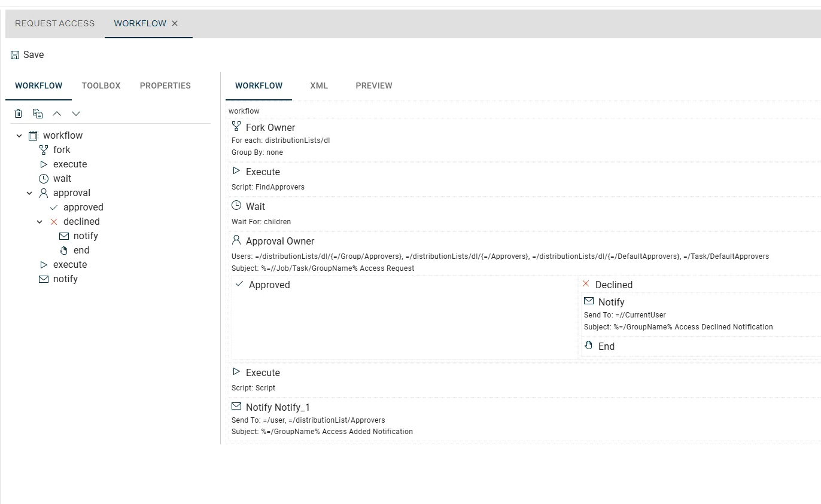The image size is (821, 504).
Task: Click play icon of Execute block with FindApprovers script
Action: pyautogui.click(x=236, y=171)
